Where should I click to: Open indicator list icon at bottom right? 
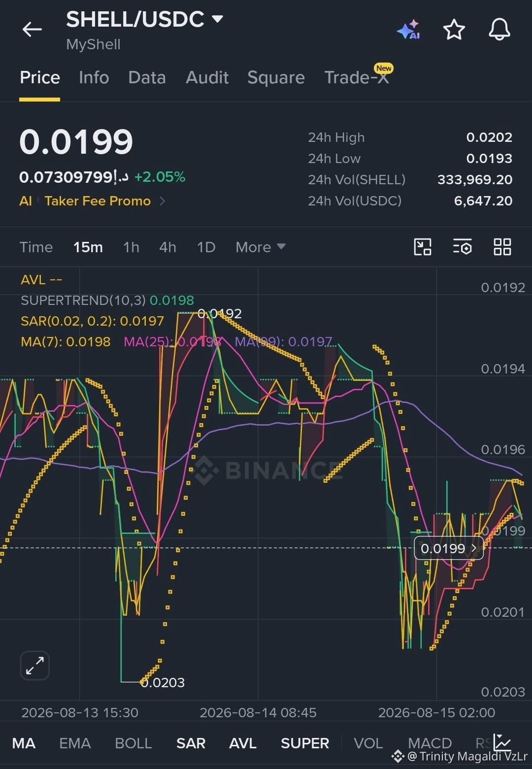click(502, 741)
